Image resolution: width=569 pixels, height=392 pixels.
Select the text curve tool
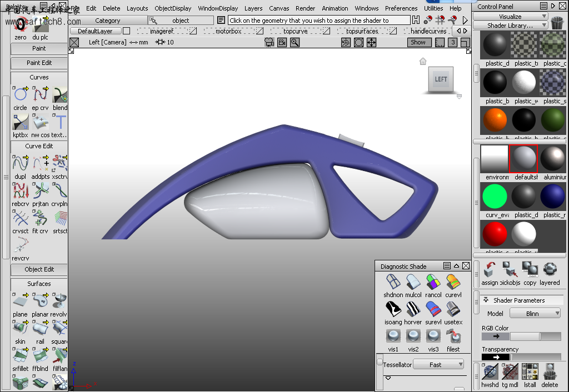[x=60, y=122]
